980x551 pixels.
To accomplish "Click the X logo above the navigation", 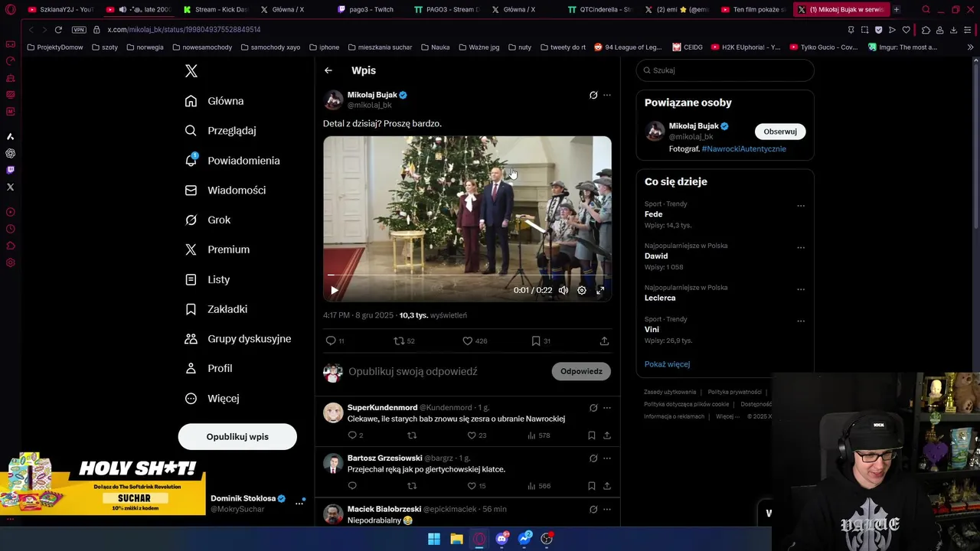I will coord(191,71).
